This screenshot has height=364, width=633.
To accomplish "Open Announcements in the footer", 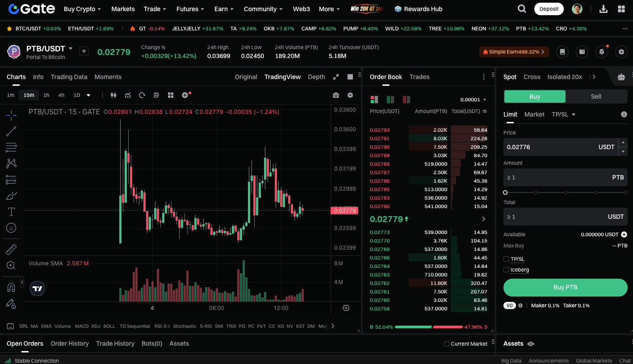I will 549,360.
